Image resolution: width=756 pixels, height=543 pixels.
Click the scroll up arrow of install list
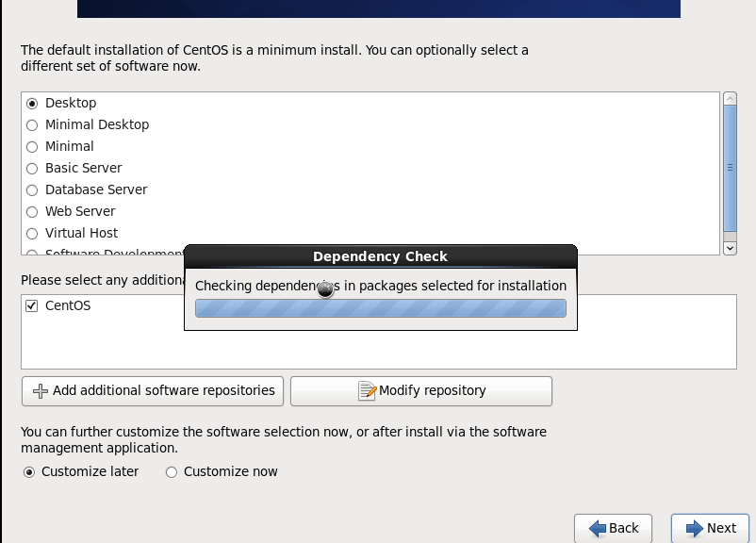point(730,99)
